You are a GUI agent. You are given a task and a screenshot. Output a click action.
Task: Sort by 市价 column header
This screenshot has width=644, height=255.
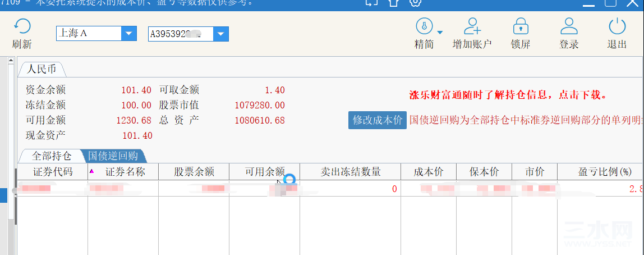pos(535,171)
